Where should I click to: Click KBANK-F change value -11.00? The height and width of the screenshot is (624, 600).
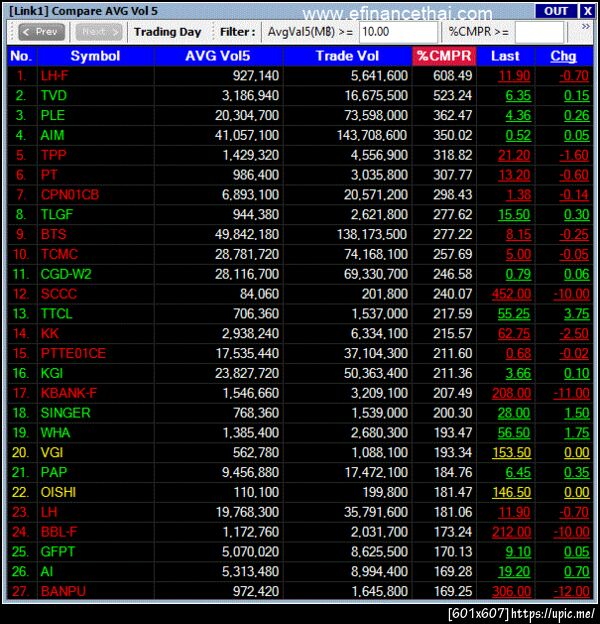tap(571, 393)
